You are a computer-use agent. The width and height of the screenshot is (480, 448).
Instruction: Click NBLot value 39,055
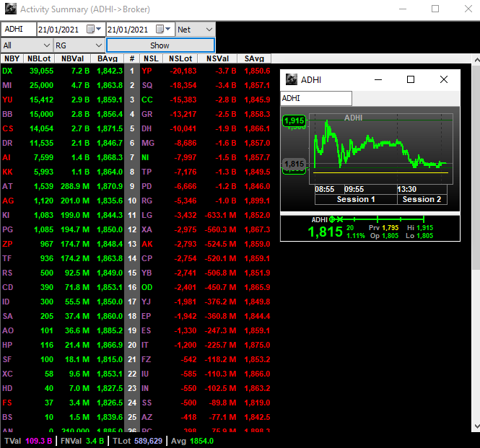[x=41, y=71]
